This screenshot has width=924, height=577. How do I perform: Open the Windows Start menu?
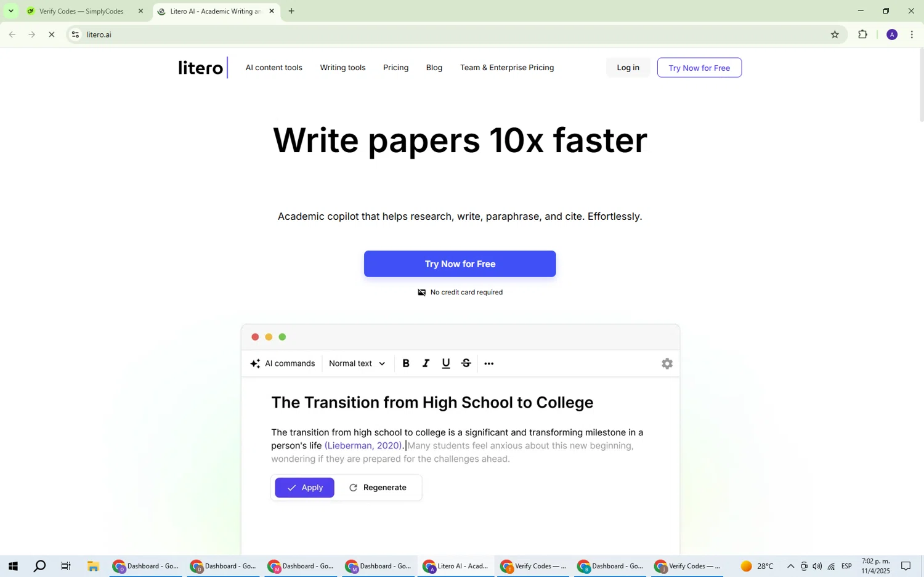click(x=13, y=567)
